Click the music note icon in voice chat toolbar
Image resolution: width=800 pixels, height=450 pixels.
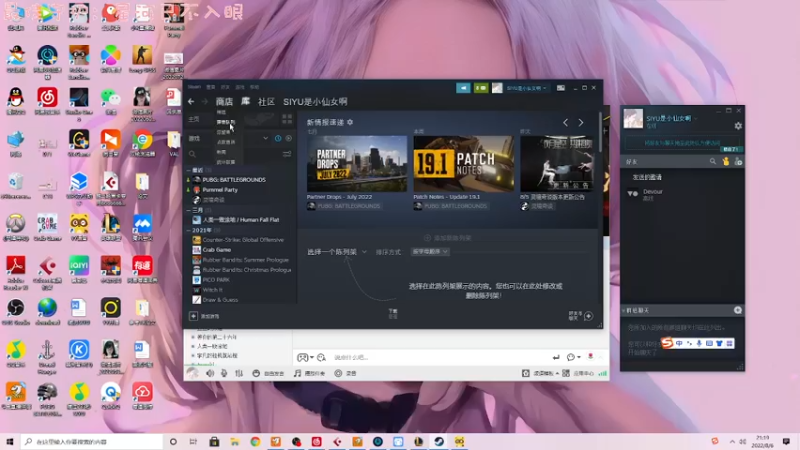click(x=297, y=373)
